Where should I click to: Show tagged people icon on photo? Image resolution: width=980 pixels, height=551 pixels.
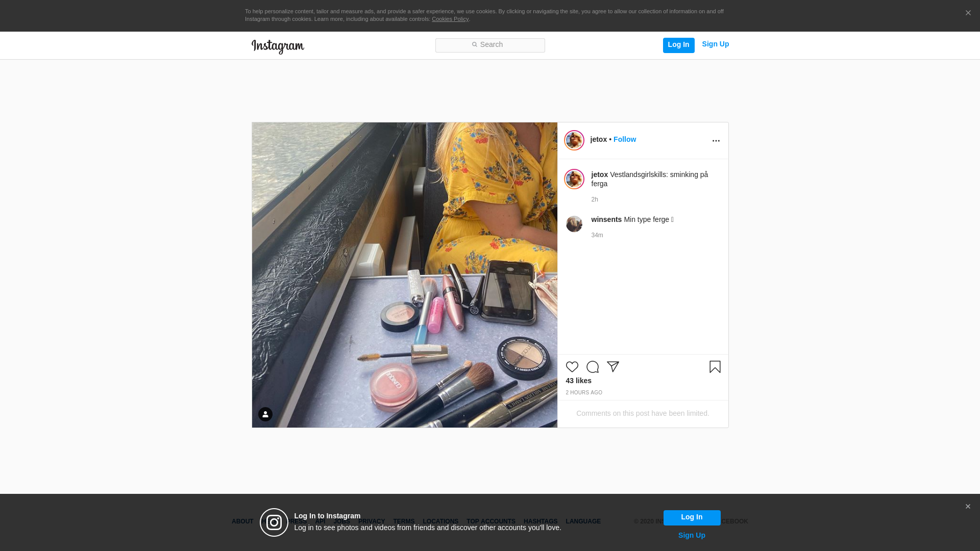[x=265, y=414]
